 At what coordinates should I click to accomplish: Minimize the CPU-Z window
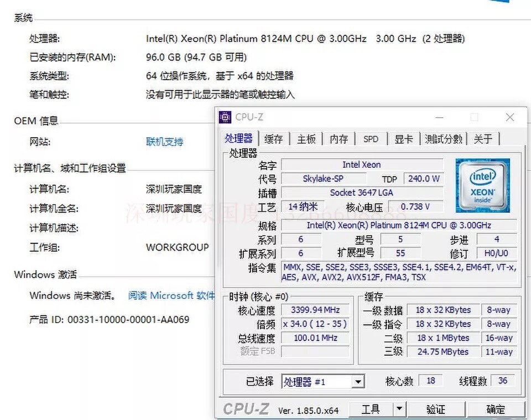439,117
